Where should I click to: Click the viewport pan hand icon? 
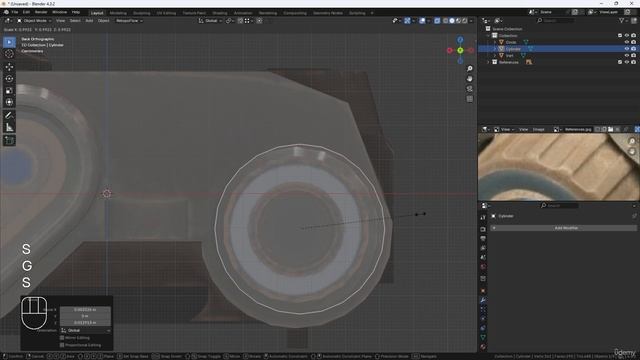click(x=469, y=79)
